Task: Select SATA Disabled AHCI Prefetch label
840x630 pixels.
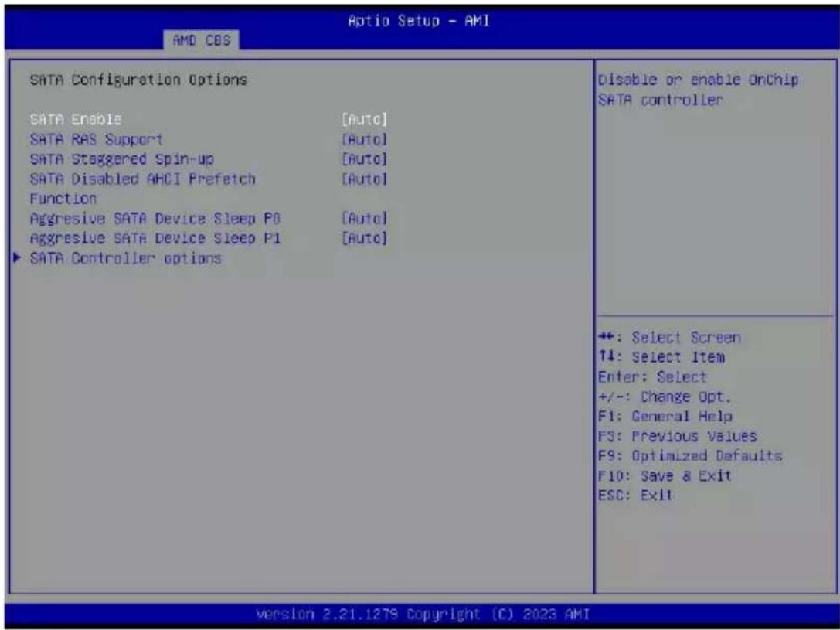Action: tap(142, 179)
